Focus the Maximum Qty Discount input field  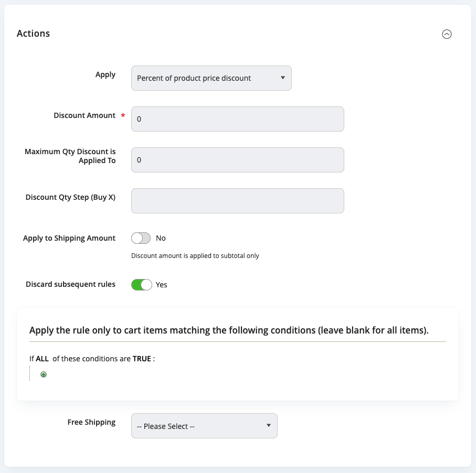[237, 160]
